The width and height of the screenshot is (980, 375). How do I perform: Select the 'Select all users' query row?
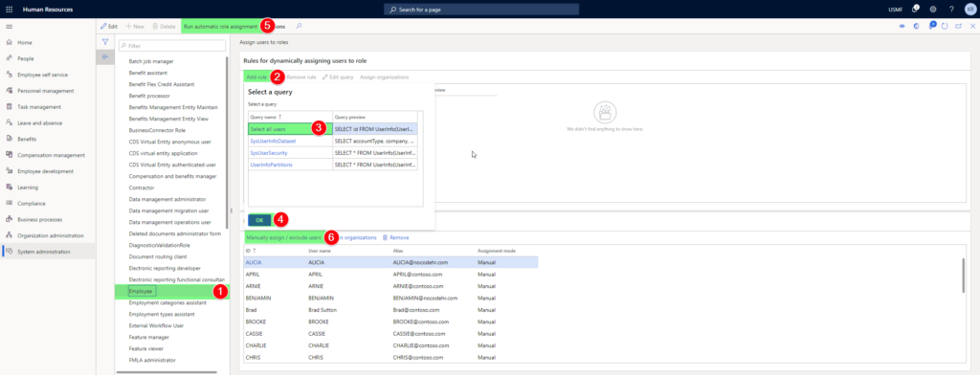coord(332,129)
